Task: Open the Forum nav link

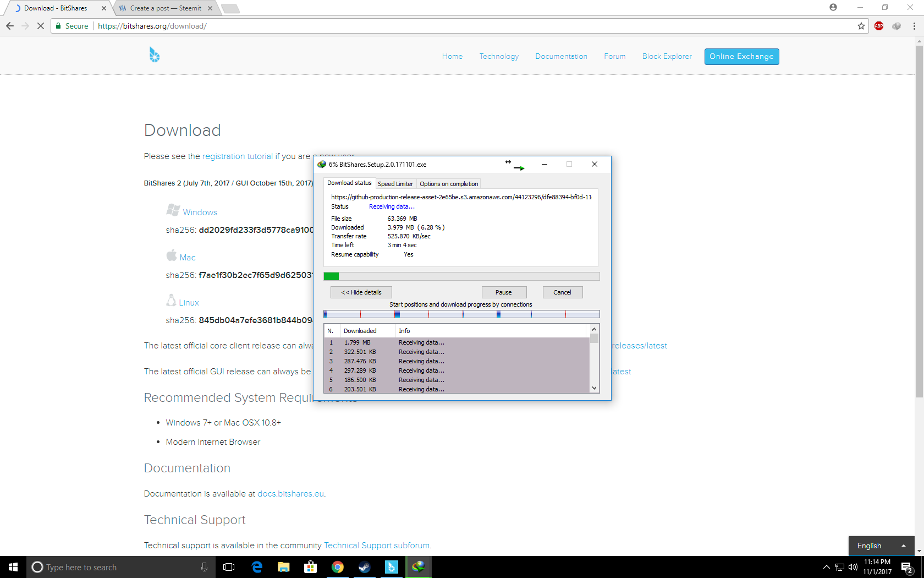Action: [x=614, y=56]
